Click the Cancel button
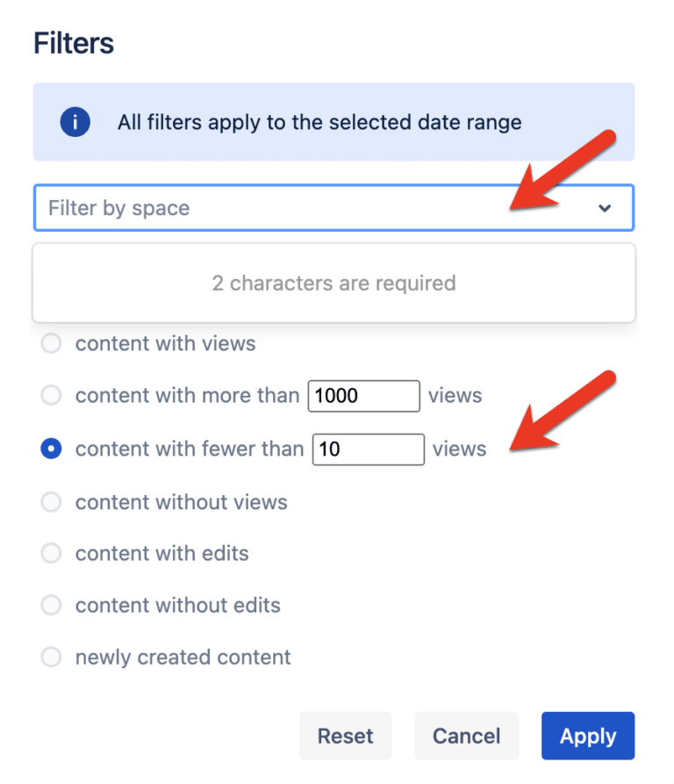Viewport: 674px width, 784px height. point(466,736)
